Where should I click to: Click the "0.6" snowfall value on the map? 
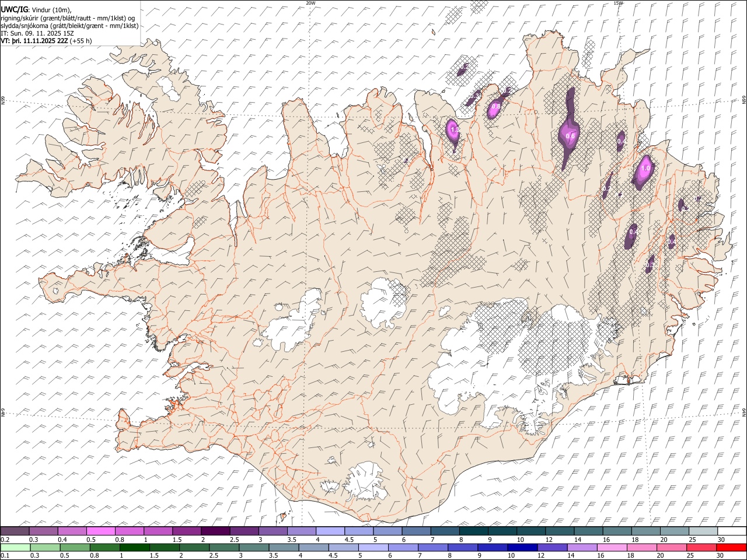[570, 136]
